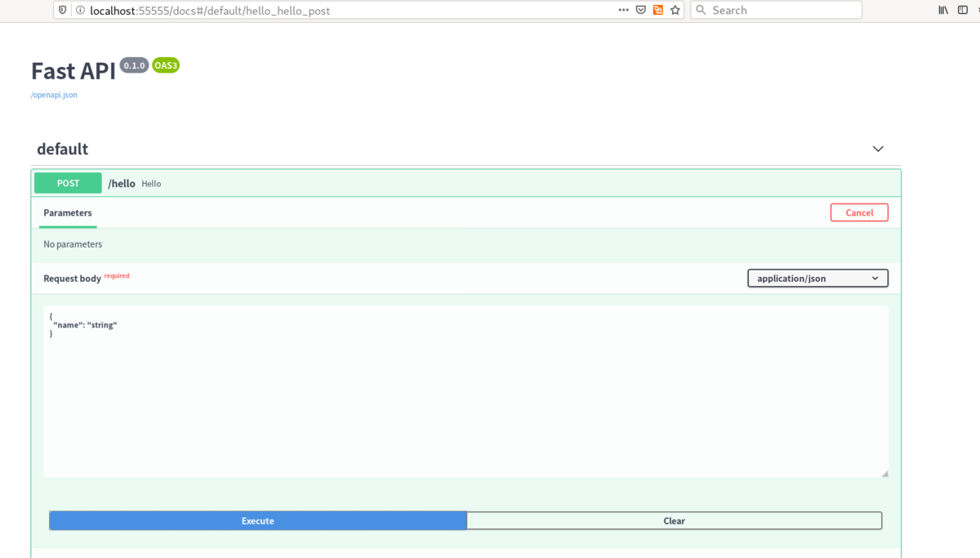The image size is (980, 558).
Task: Open the /openapi.json link
Action: coord(54,95)
